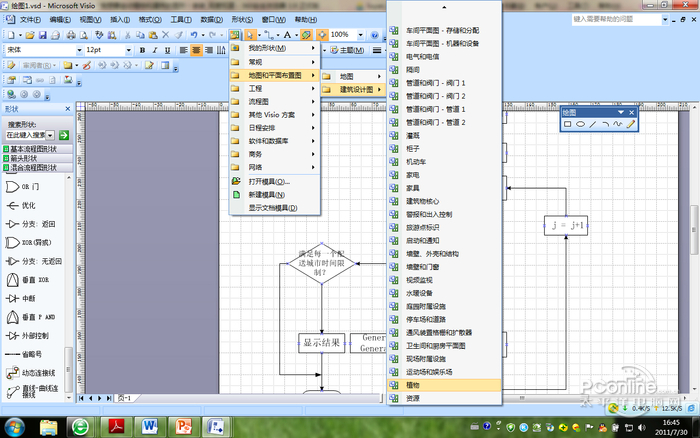
Task: Click the Shapes stencil icon in toolbar
Action: (234, 35)
